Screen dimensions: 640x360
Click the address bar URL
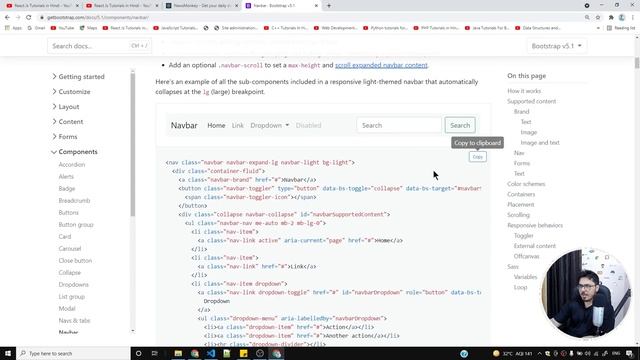(98, 18)
